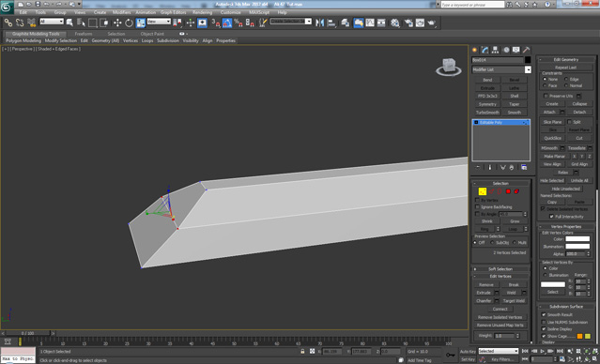
Task: Open the Create command panel tab
Action: coord(475,50)
